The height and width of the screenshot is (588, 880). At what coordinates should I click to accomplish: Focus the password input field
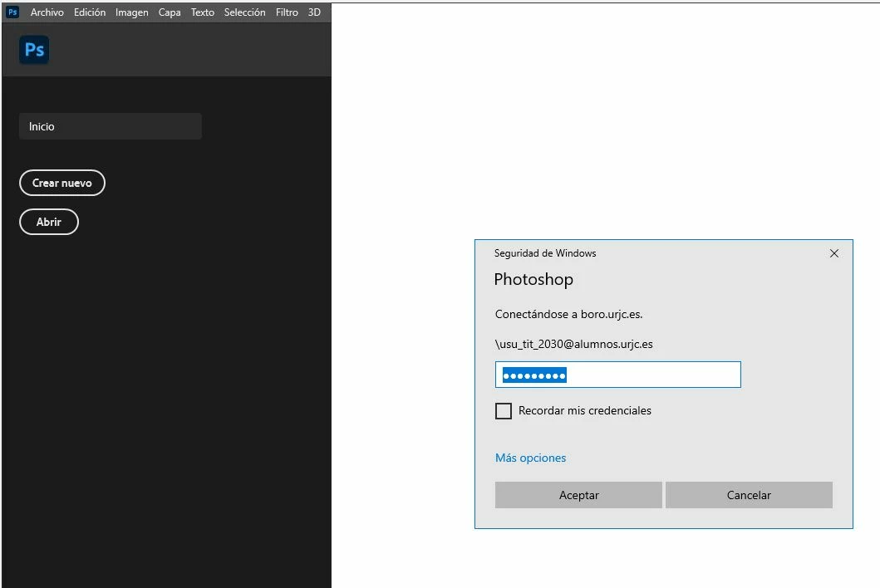(x=618, y=375)
